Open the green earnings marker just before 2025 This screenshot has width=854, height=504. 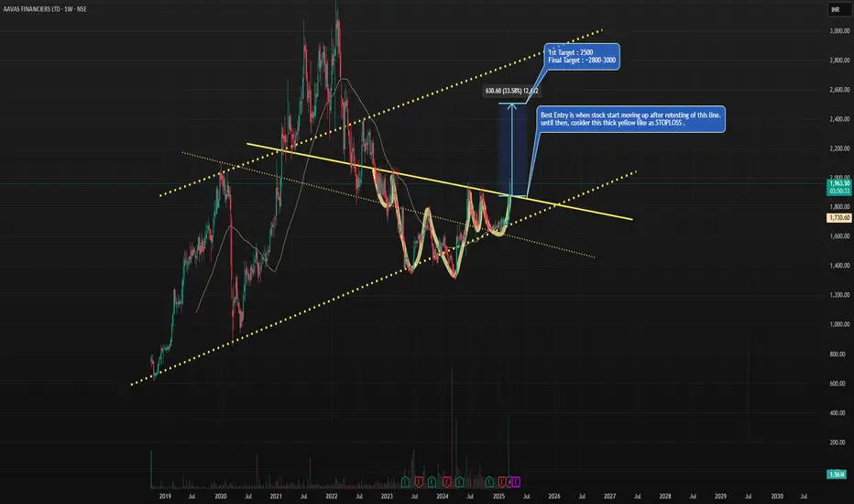489,482
